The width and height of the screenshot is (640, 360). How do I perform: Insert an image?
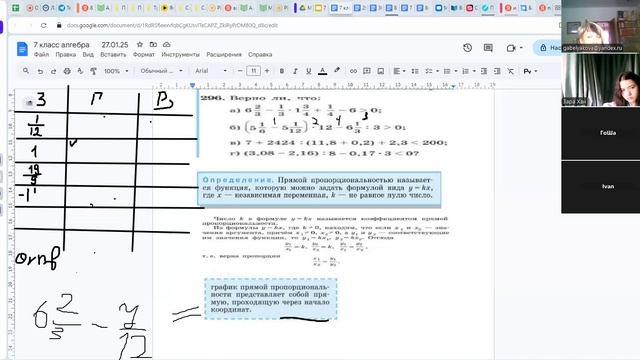tap(380, 71)
